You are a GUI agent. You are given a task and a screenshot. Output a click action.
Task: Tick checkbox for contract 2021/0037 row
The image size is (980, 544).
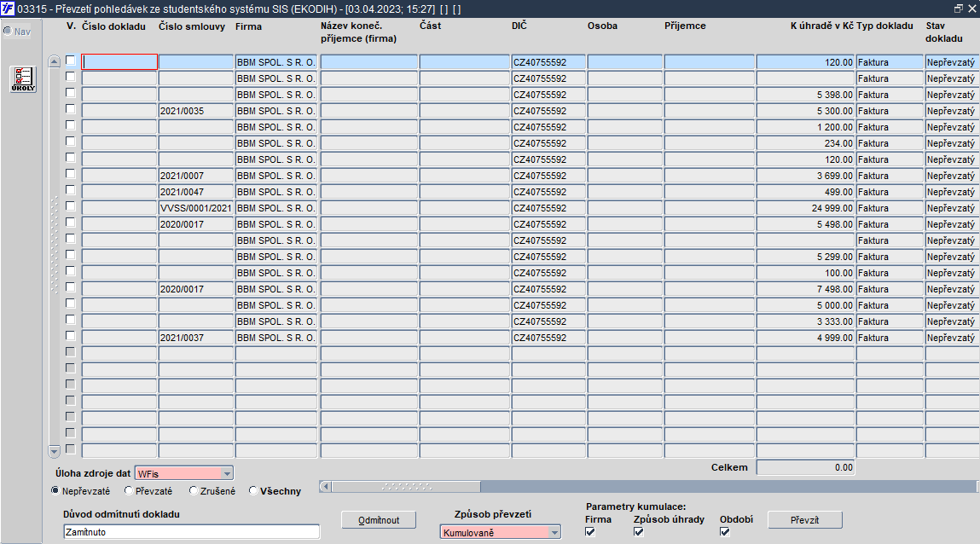point(71,336)
